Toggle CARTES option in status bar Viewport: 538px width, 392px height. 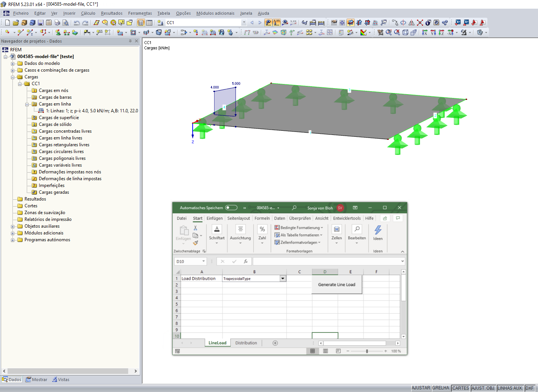[460, 388]
